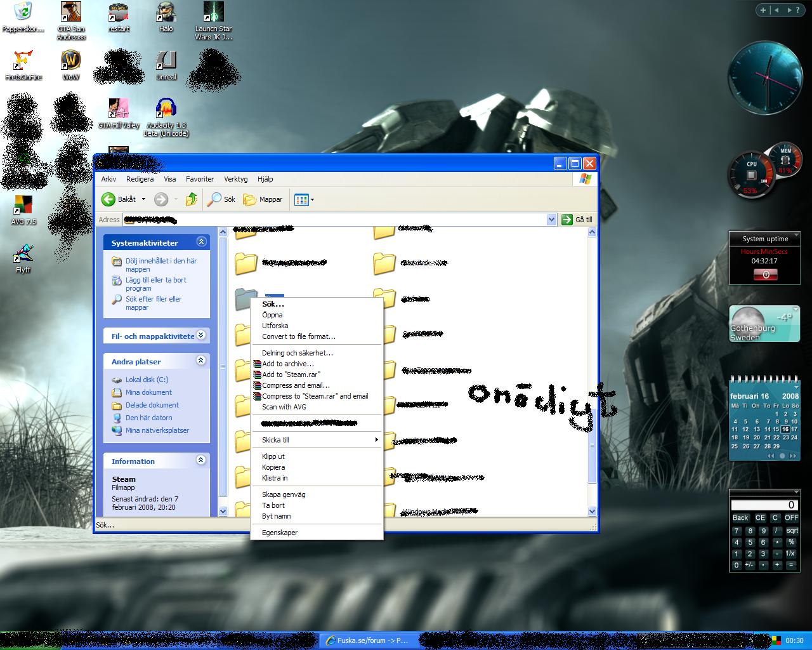
Task: Select the Unreal desktop shortcut
Action: pyautogui.click(x=166, y=65)
